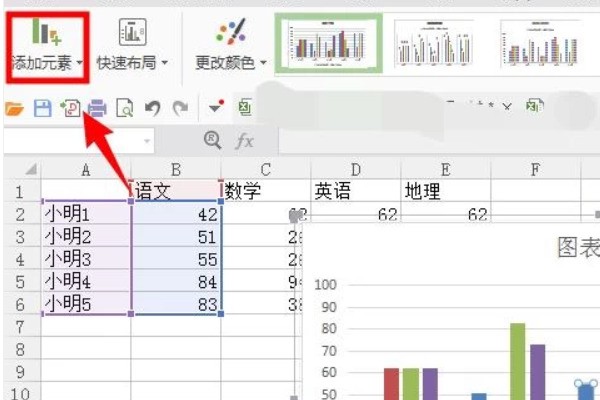Open the Name Box dropdown arrow
This screenshot has height=400, width=600.
(147, 142)
